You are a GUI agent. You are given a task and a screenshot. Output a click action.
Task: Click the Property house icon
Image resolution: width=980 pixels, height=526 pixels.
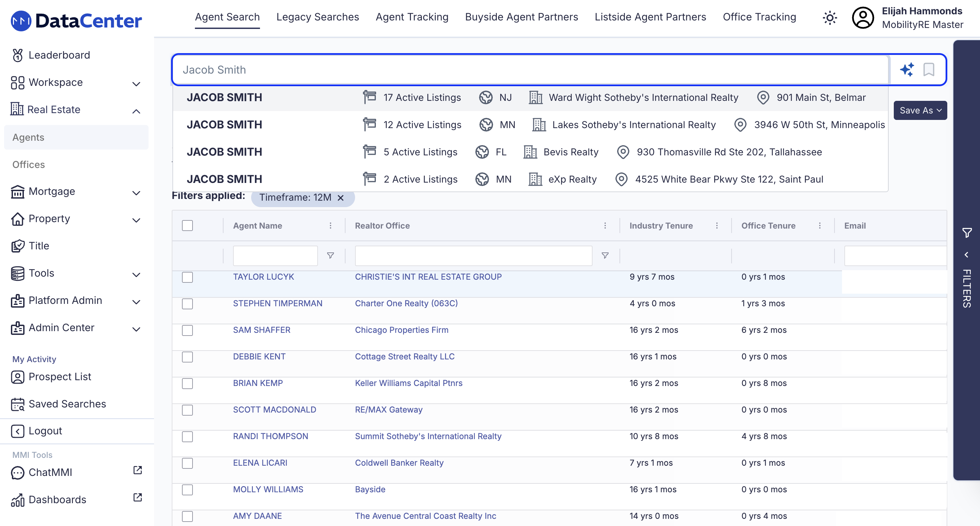click(x=17, y=219)
